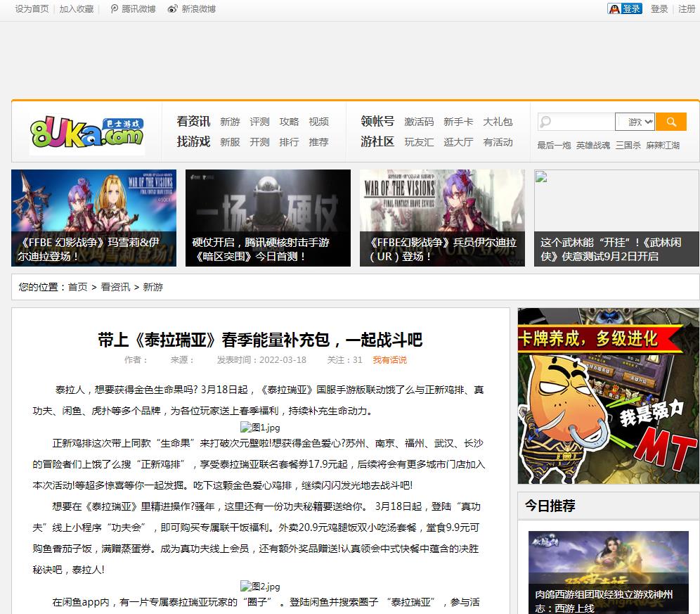This screenshot has width=700, height=614.
Task: Click the 我是强力MT card game ad
Action: click(609, 396)
